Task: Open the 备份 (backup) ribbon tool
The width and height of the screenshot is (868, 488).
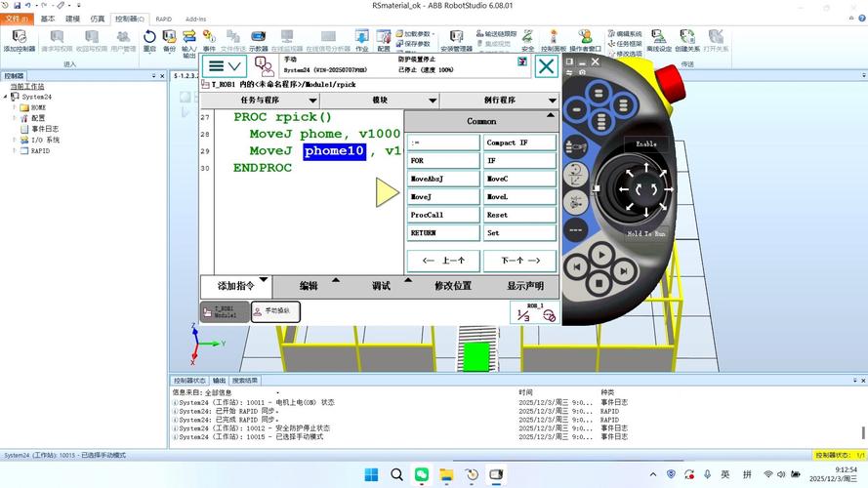Action: click(x=169, y=40)
